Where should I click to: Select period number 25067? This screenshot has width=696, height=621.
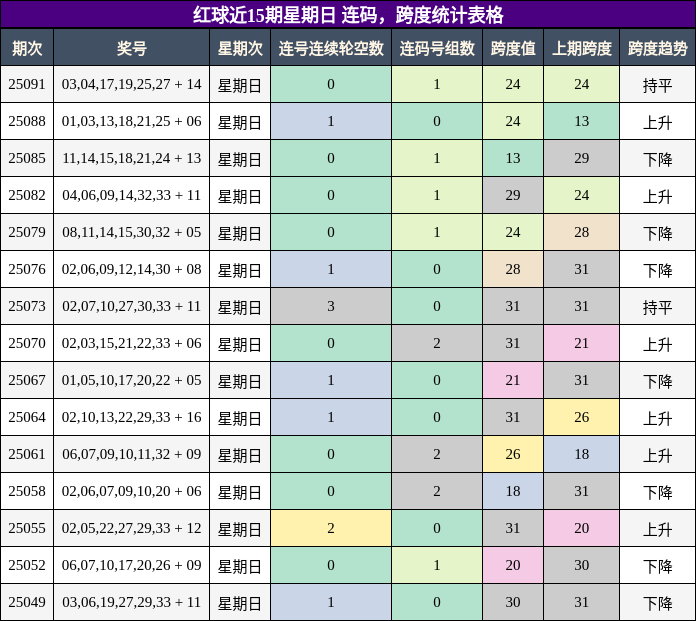[x=27, y=380]
